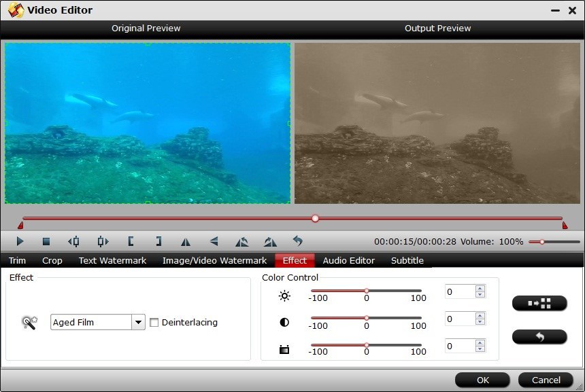Image resolution: width=585 pixels, height=392 pixels.
Task: Click the Stop playback icon
Action: tap(48, 241)
